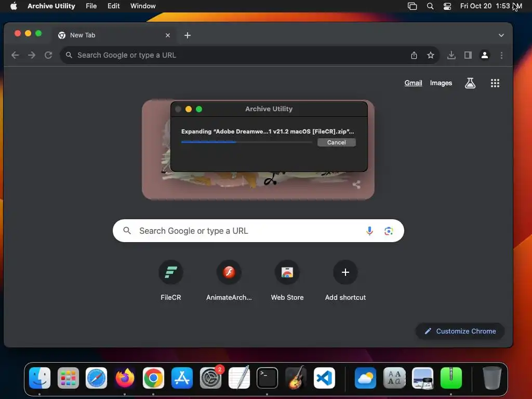Launch Visual Studio Code from the Dock
Image resolution: width=532 pixels, height=399 pixels.
[x=324, y=378]
